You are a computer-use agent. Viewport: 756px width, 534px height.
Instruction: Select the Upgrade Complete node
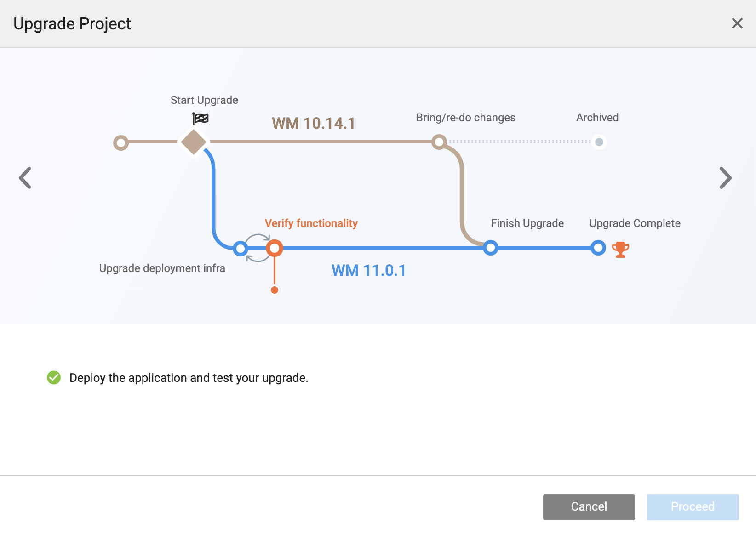(598, 248)
